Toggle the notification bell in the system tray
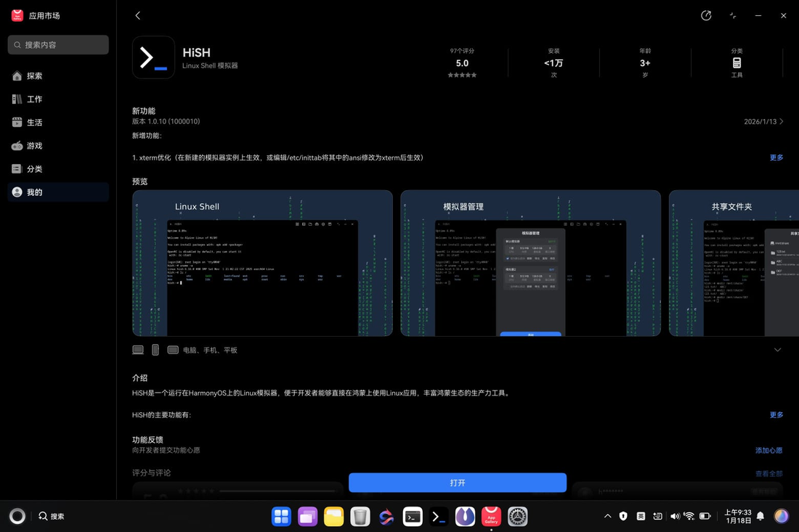799x532 pixels. [x=760, y=515]
